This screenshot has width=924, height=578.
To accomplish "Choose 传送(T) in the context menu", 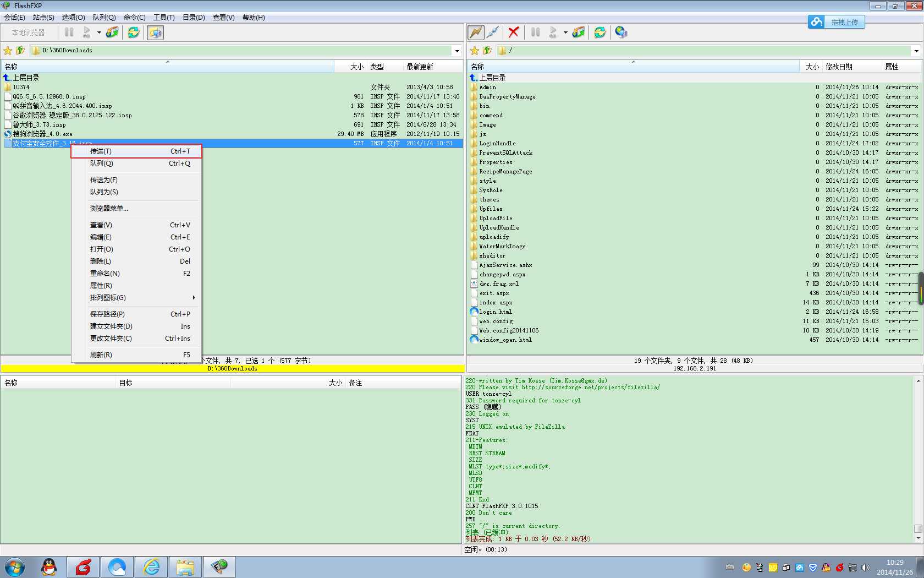I will 136,151.
